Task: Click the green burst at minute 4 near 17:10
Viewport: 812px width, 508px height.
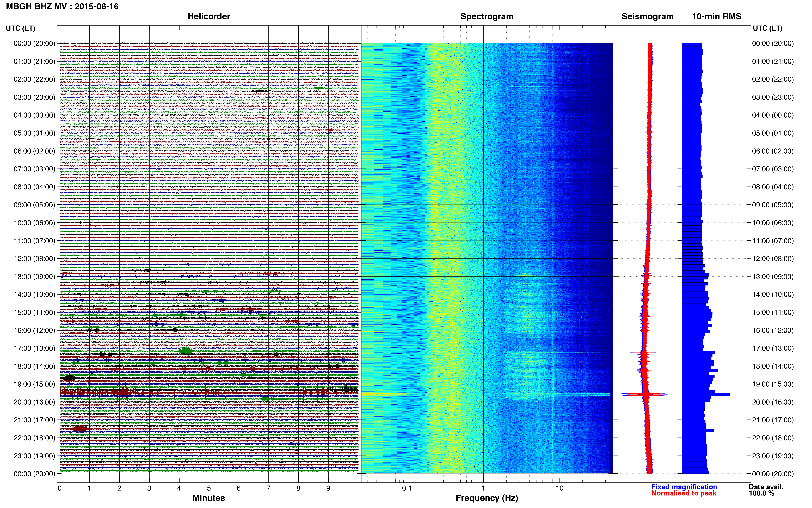Action: pos(186,351)
